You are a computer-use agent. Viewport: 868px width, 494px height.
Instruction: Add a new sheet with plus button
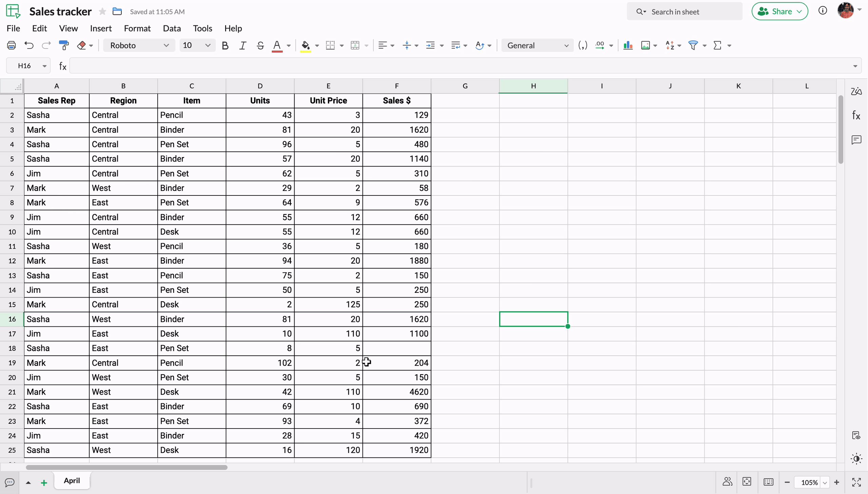[x=44, y=482]
